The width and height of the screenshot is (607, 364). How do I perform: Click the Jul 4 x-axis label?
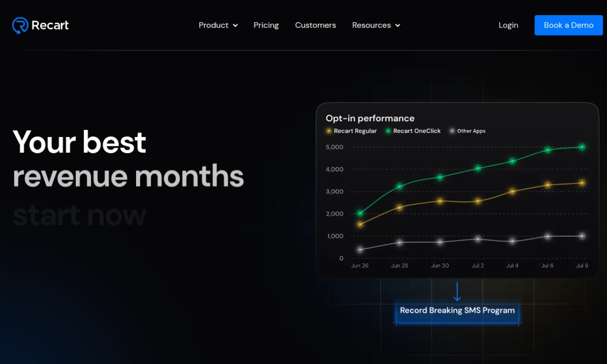(512, 265)
